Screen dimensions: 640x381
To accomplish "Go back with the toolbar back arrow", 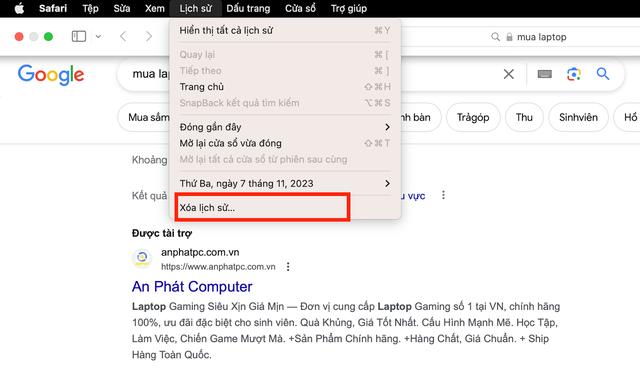I will coord(123,36).
